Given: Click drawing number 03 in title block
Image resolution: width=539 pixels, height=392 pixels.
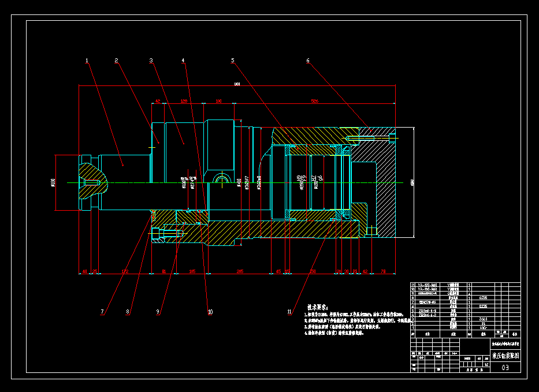Looking at the screenshot, I should (505, 368).
